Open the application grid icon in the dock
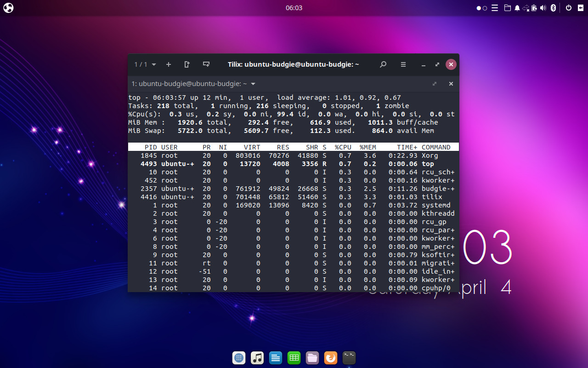Image resolution: width=588 pixels, height=368 pixels. (x=239, y=357)
